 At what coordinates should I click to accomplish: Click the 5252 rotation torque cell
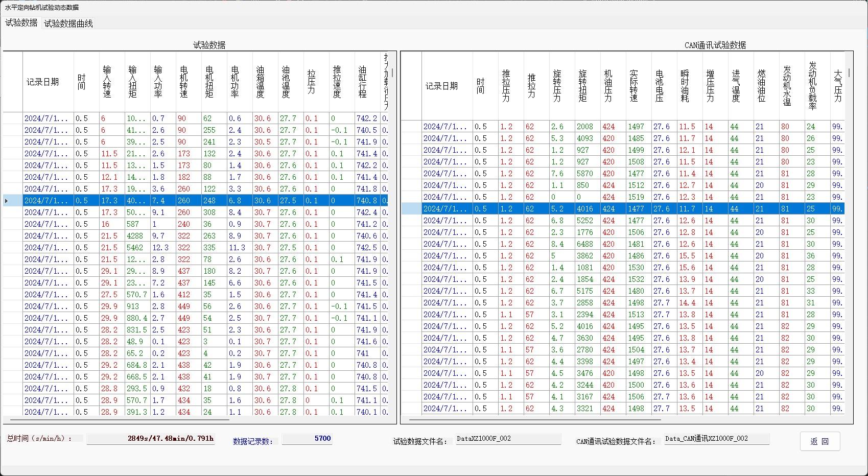click(588, 221)
